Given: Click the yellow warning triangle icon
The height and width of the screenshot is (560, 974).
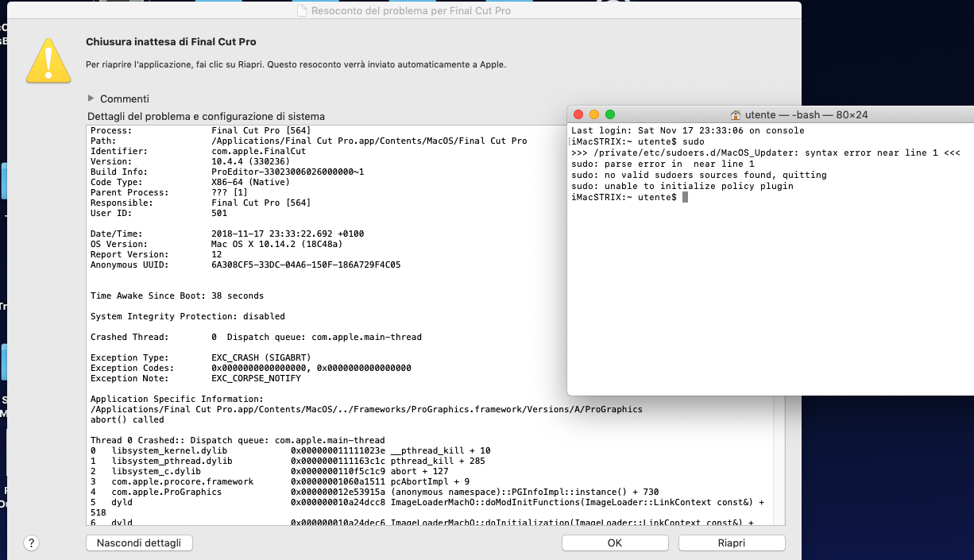Looking at the screenshot, I should click(49, 60).
